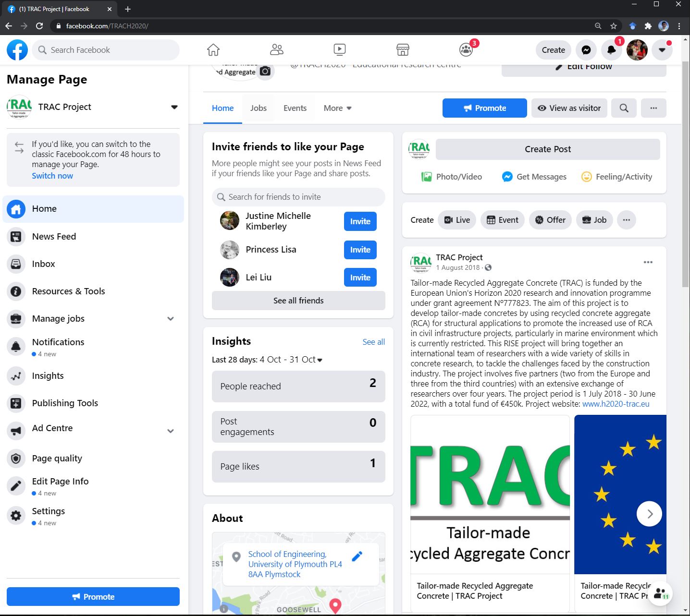Open Messenger from the top bar
This screenshot has width=690, height=616.
(586, 50)
